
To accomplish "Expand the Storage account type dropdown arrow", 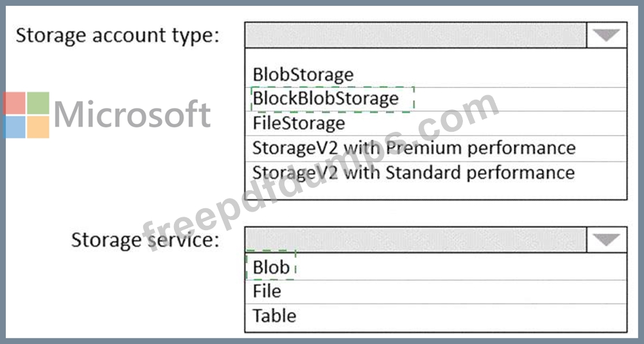I will pos(606,35).
